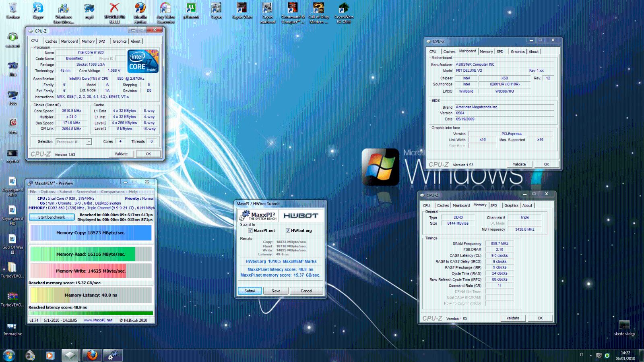Click the DRAM Frequency 859.7 MHz field
644x362 pixels.
[500, 244]
